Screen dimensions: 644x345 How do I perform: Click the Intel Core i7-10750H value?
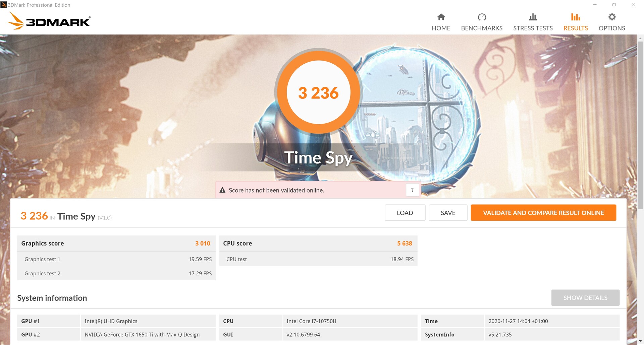311,321
